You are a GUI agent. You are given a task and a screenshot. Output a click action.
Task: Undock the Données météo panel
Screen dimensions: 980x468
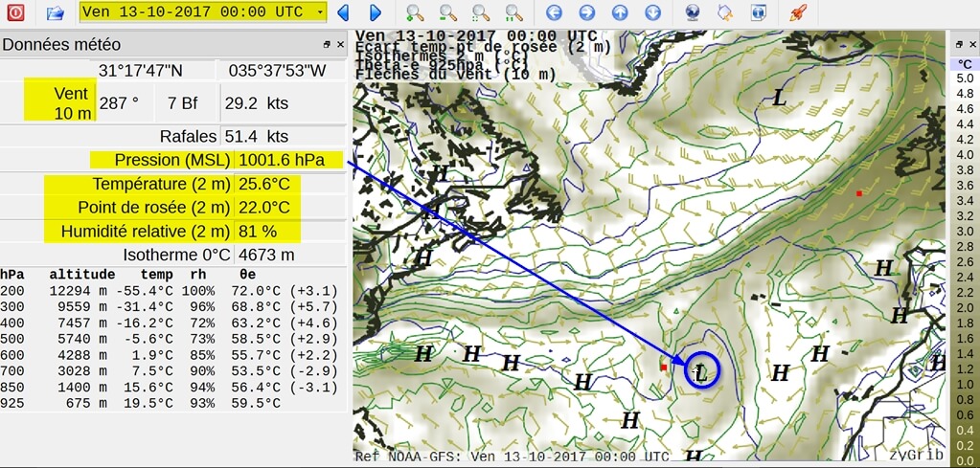pos(327,44)
